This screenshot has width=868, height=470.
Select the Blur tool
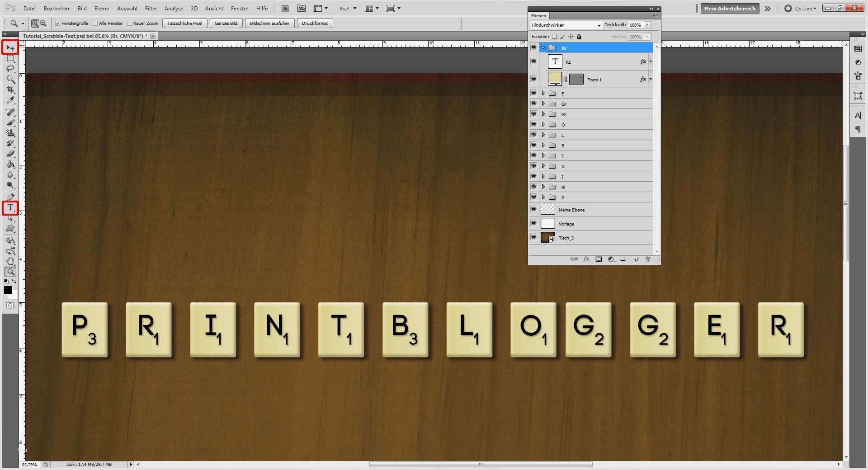click(10, 174)
